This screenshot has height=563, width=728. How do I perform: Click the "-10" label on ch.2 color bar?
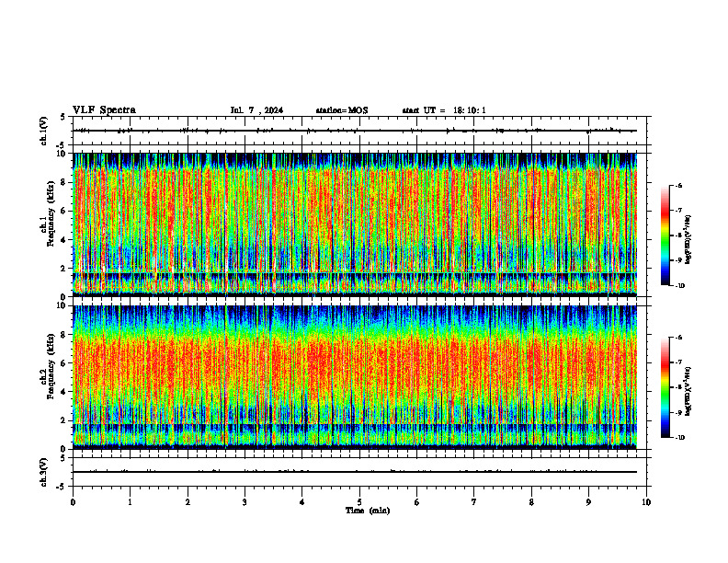coord(679,437)
